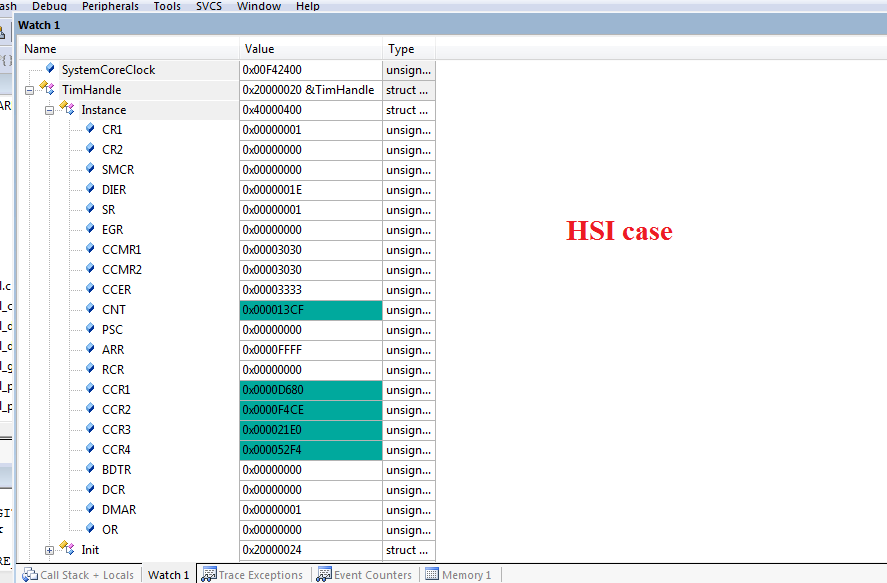Expand the Init struct node
Image resolution: width=887 pixels, height=583 pixels.
[x=49, y=550]
